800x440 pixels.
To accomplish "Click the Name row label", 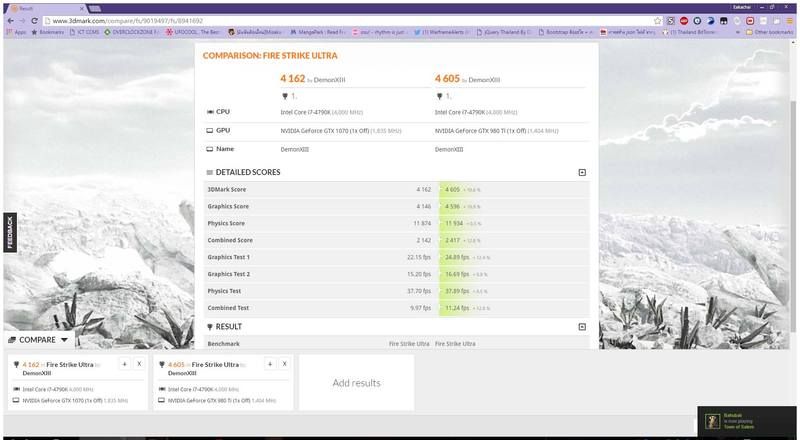I will click(x=220, y=149).
